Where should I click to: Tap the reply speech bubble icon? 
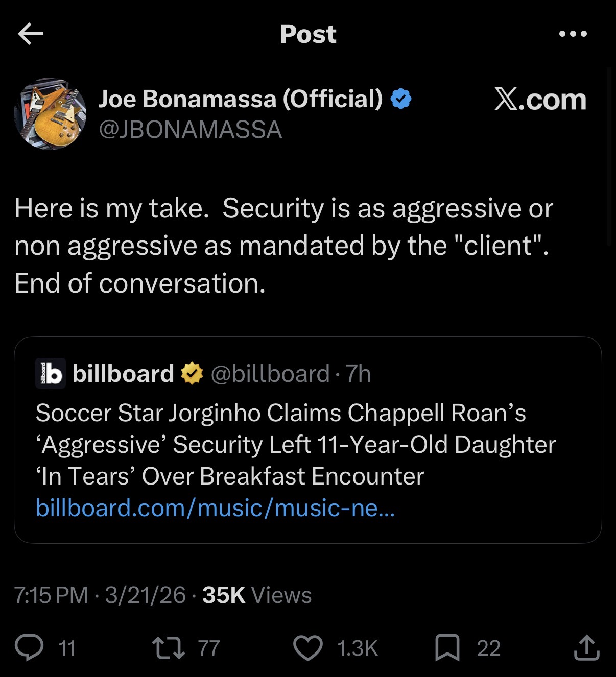tap(29, 647)
